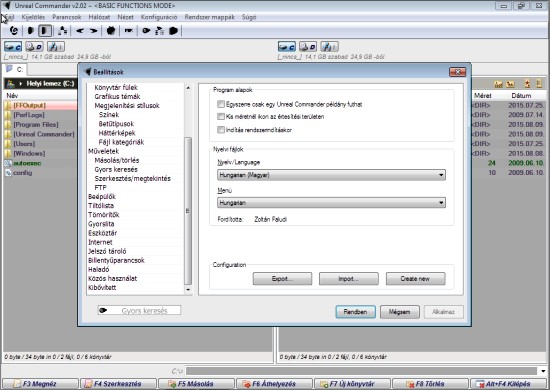Open the command line history dropdown arrow
This screenshot has height=390, width=550.
click(x=543, y=371)
